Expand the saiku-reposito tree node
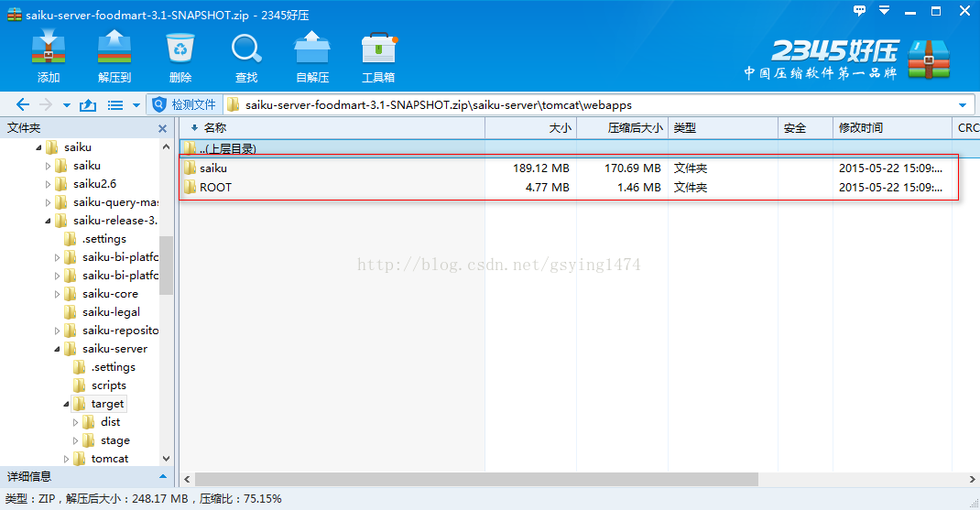 tap(58, 331)
